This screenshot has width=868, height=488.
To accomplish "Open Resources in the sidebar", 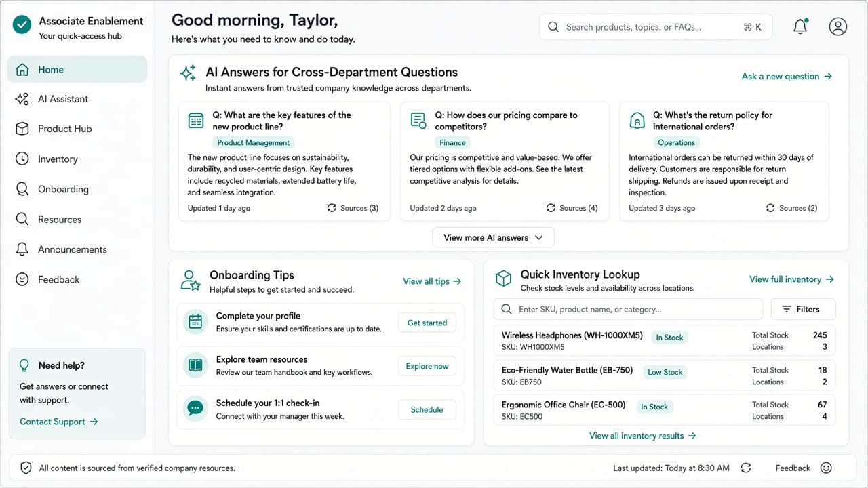I will [77, 220].
